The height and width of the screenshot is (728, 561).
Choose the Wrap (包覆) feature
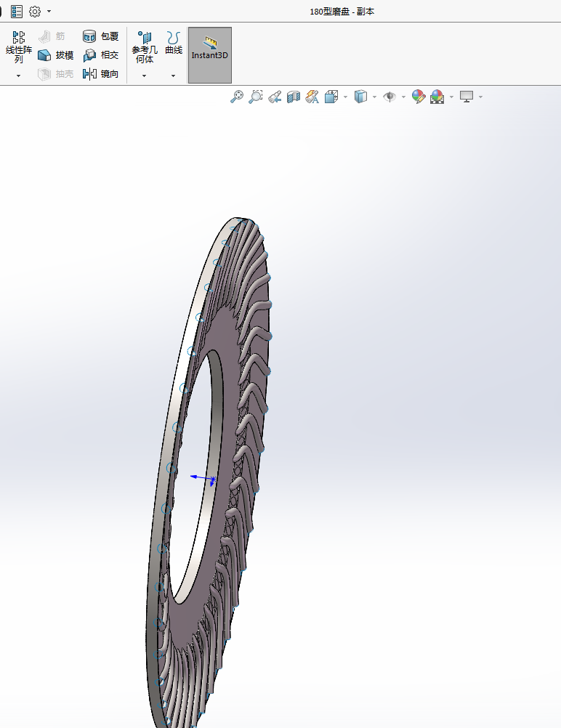100,36
